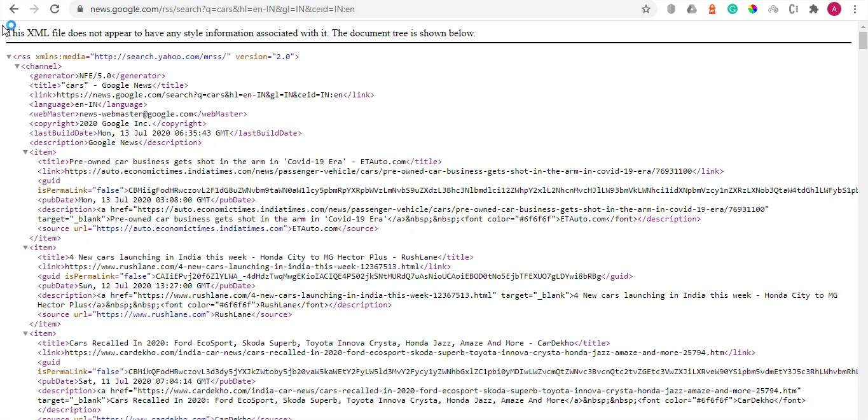Launch the Lighthouse extension
Screen dimensions: 868x420
tap(712, 9)
